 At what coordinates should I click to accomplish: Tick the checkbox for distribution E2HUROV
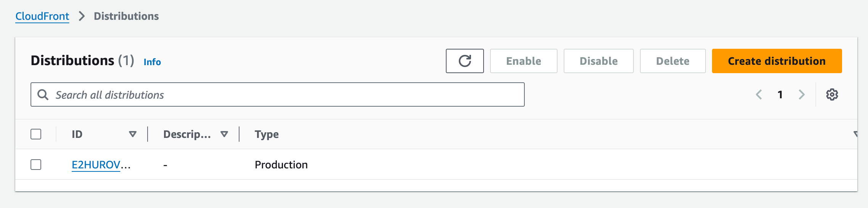click(x=36, y=165)
